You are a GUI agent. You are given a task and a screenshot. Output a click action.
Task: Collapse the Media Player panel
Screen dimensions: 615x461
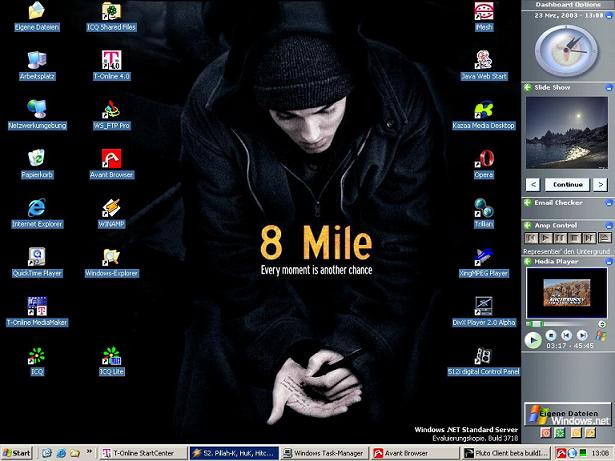click(x=609, y=261)
